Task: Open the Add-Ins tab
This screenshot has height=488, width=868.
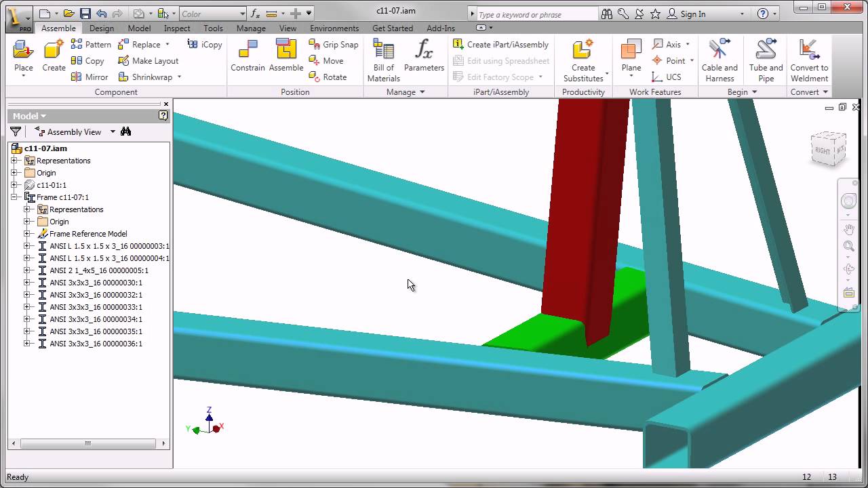Action: pyautogui.click(x=441, y=28)
